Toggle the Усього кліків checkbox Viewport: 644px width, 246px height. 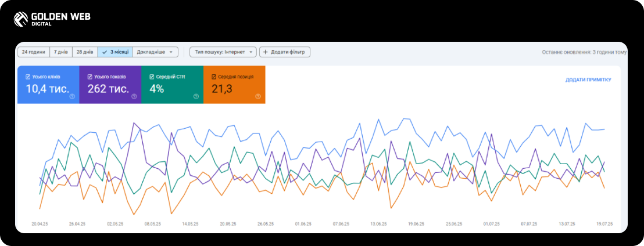tap(27, 77)
